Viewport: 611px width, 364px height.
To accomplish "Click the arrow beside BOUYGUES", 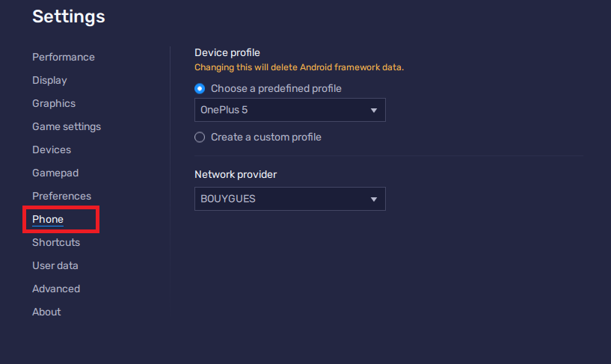I will (374, 200).
